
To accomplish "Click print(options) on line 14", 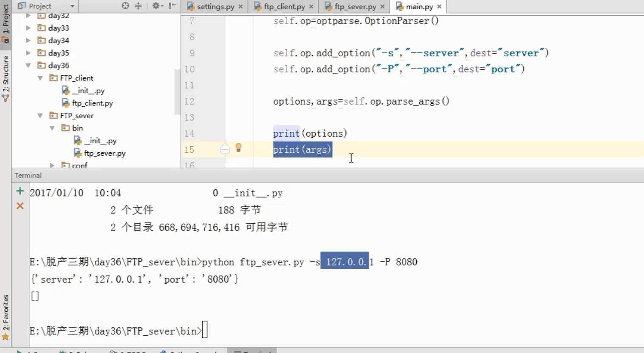I will coord(310,134).
